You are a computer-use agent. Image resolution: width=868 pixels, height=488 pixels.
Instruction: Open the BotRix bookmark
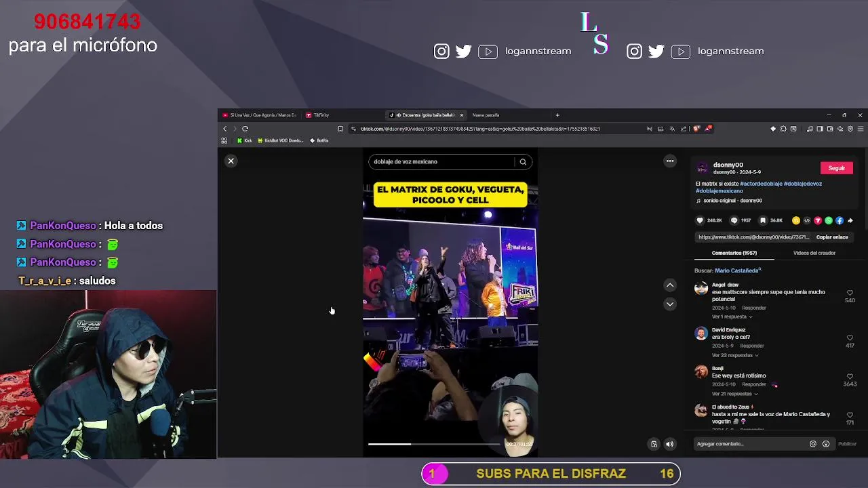tap(319, 140)
